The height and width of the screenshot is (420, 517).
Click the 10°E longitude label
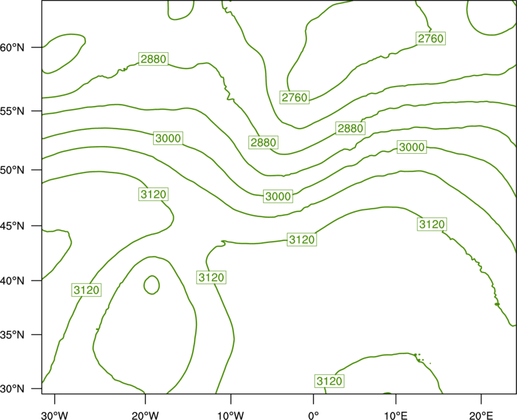(x=396, y=415)
